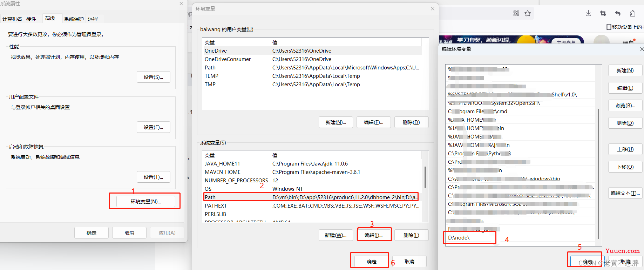
Task: Select the OS system variable row
Action: [x=312, y=189]
